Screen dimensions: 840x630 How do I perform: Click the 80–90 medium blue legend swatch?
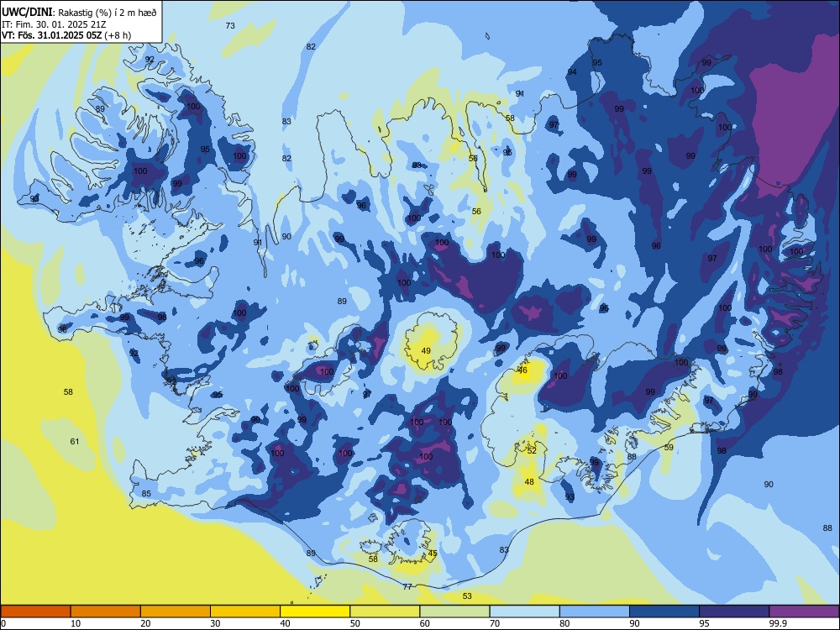click(595, 612)
